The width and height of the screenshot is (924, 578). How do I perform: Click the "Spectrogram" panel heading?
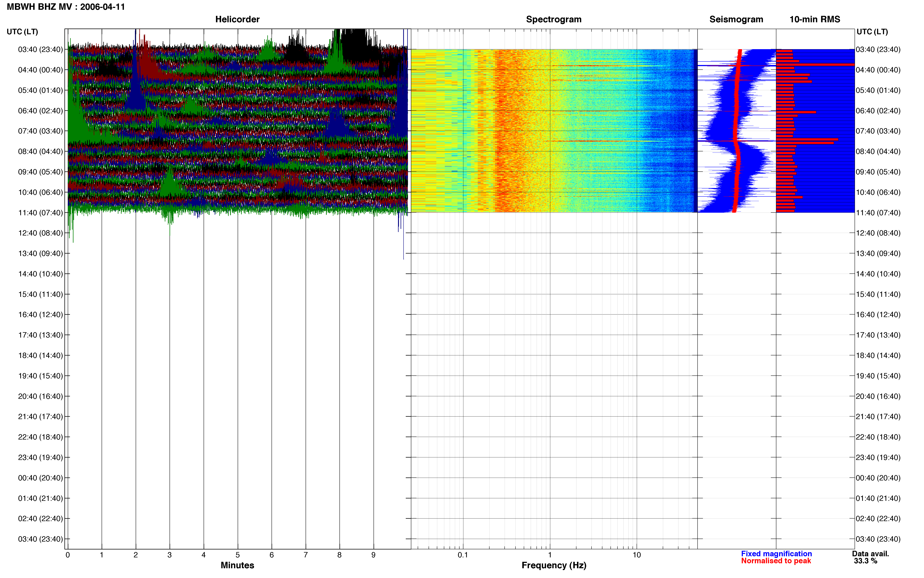[554, 19]
